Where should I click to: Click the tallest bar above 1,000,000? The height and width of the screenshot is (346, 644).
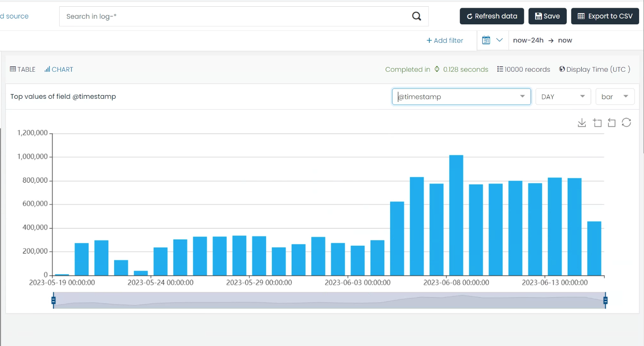(456, 215)
